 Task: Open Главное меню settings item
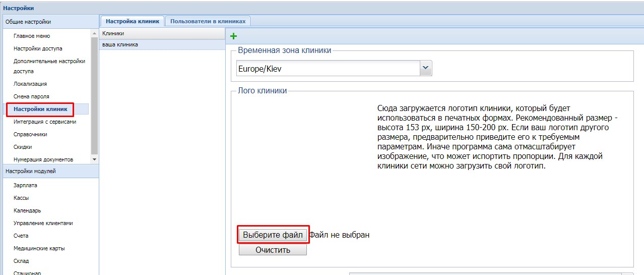[x=32, y=36]
